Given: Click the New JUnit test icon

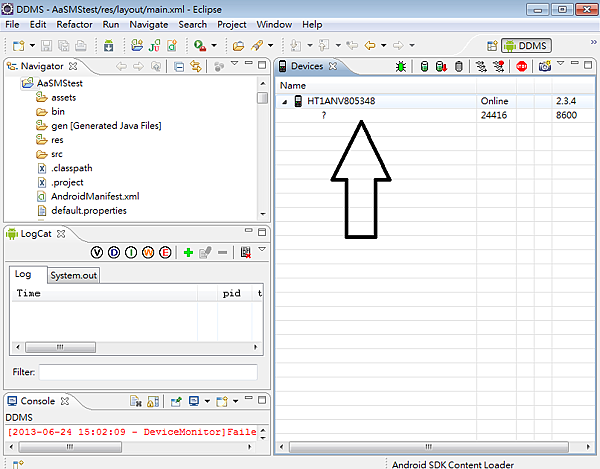Looking at the screenshot, I should [155, 46].
